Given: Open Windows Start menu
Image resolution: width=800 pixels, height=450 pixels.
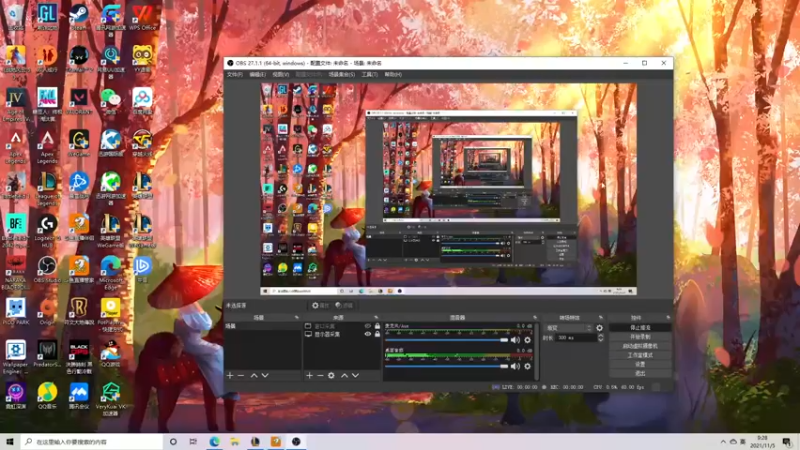Looking at the screenshot, I should coord(10,441).
